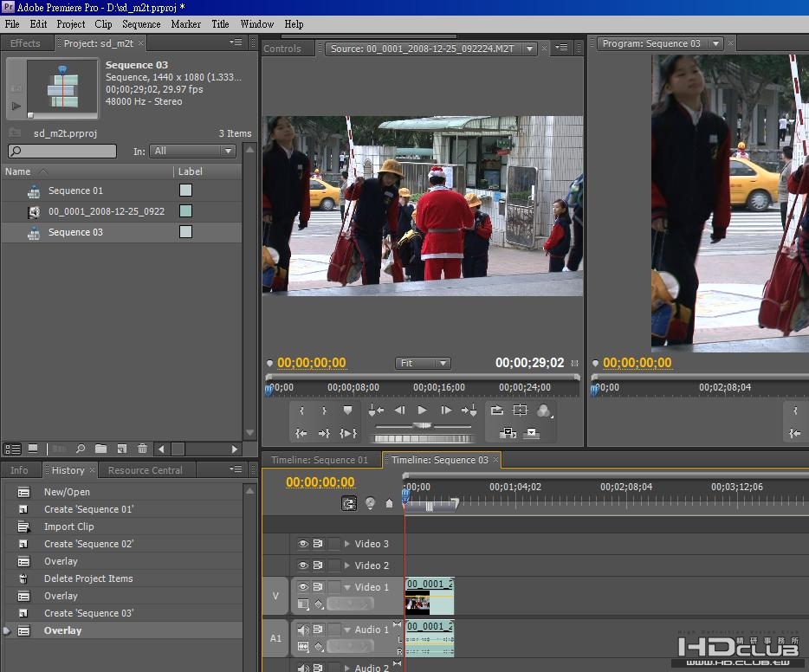
Task: Click the timeline current timecode display
Action: pos(320,482)
